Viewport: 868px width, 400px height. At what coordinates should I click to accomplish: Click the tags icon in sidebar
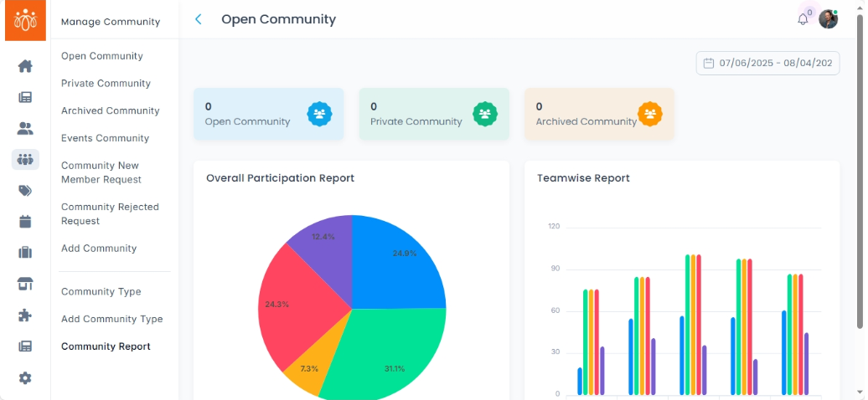[x=25, y=191]
